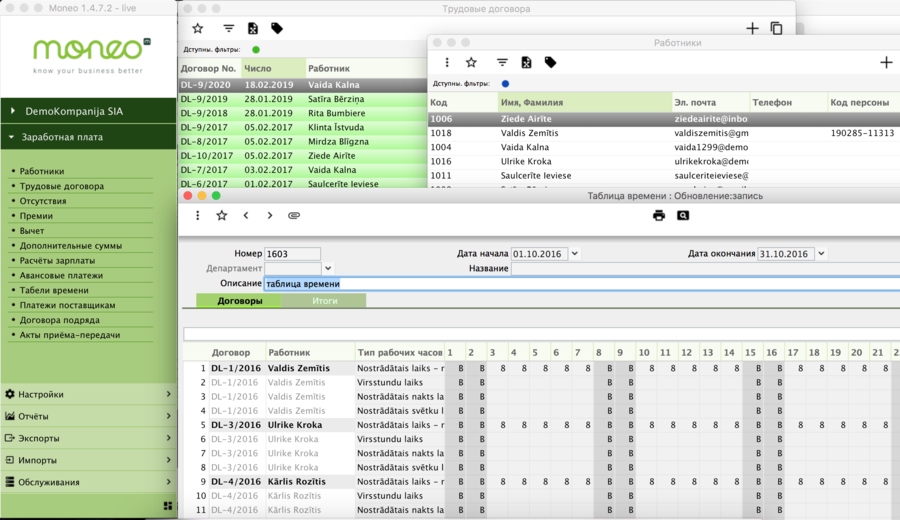
Task: Click the duplicate icon in Трудовые договора
Action: (776, 29)
